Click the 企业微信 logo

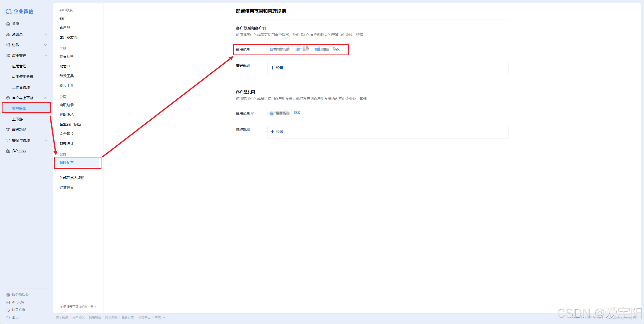[x=20, y=11]
